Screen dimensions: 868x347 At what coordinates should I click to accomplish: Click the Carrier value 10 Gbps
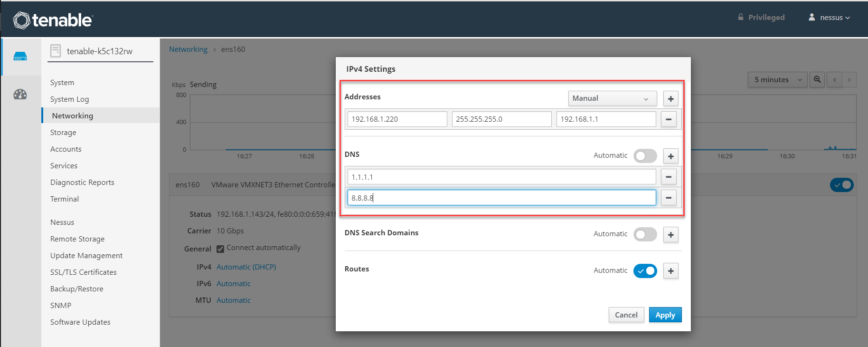coord(230,231)
